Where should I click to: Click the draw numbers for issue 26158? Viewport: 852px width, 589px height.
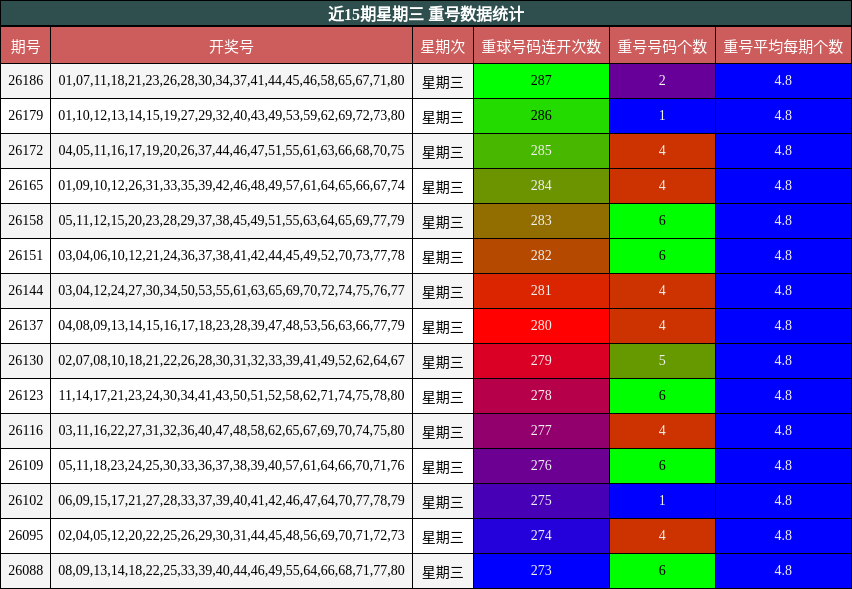[x=231, y=221]
